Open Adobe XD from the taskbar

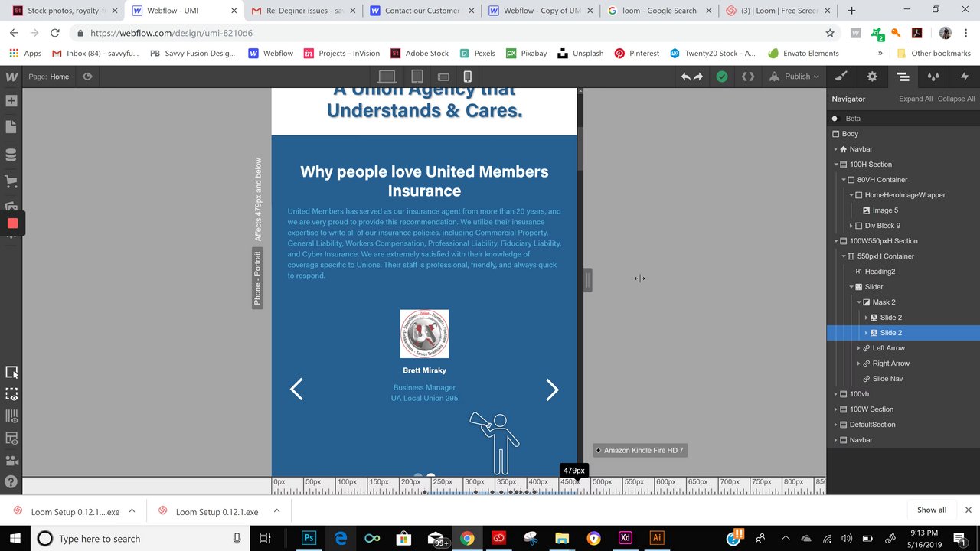pos(625,538)
